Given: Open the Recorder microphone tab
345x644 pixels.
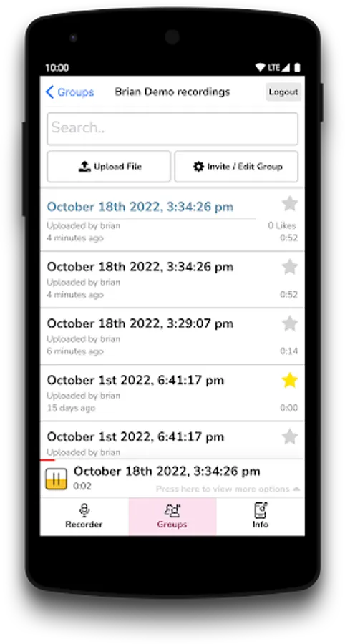Looking at the screenshot, I should click(x=84, y=517).
